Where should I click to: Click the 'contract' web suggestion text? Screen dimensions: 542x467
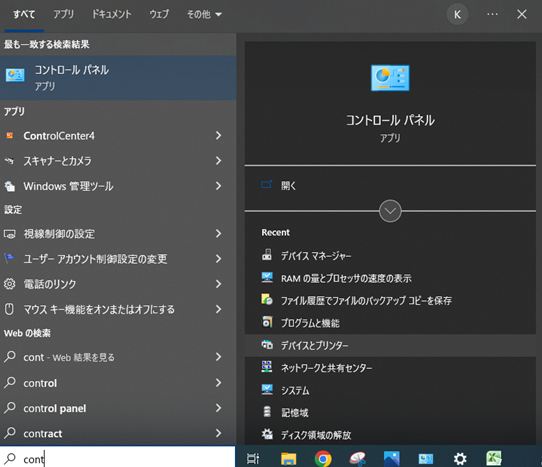point(43,433)
